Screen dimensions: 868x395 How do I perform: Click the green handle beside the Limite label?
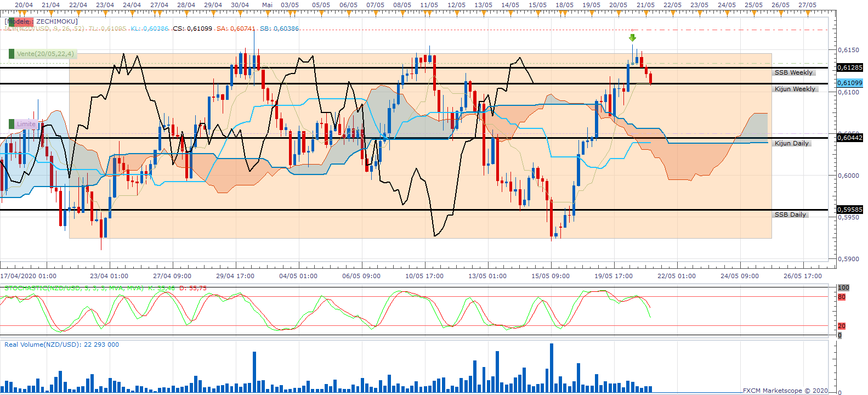click(12, 124)
